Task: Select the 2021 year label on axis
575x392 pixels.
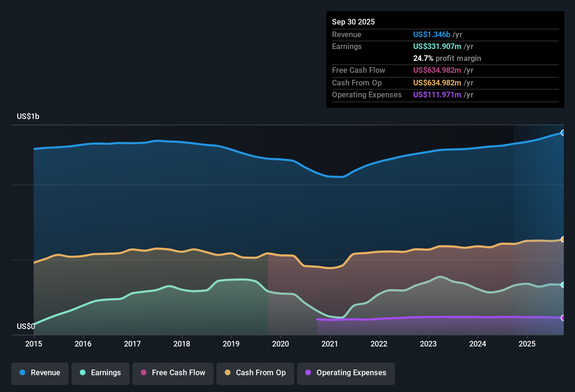Action: pyautogui.click(x=330, y=344)
